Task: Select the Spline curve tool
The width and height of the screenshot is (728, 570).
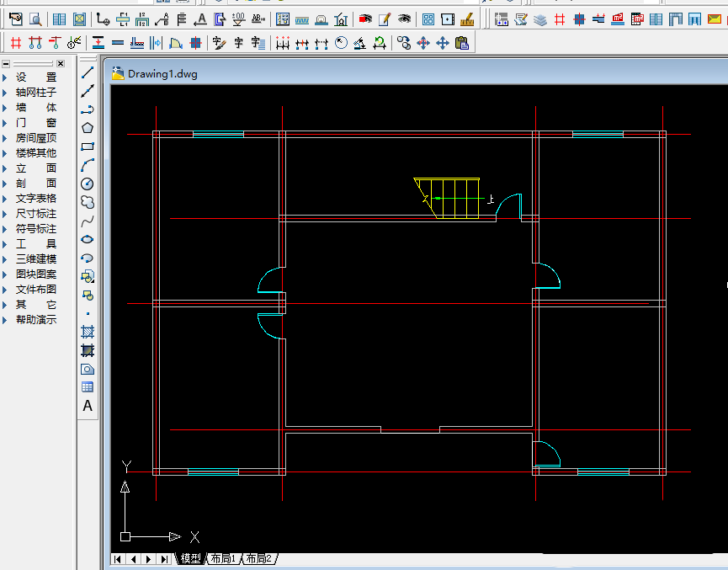Action: (x=88, y=221)
